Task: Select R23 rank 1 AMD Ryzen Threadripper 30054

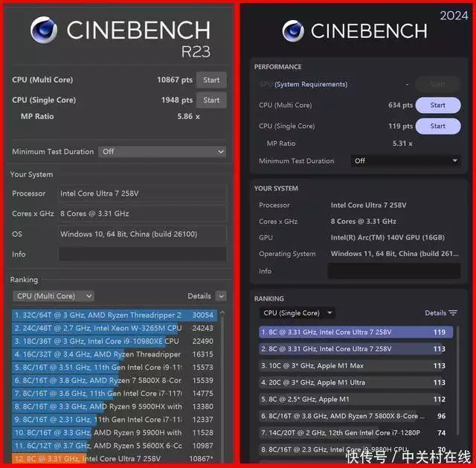Action: (x=115, y=315)
